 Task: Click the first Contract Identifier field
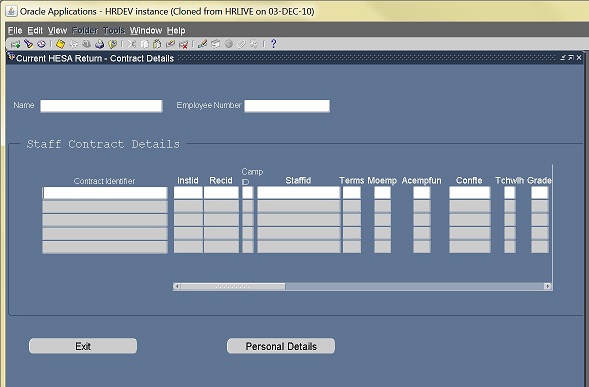(x=105, y=193)
